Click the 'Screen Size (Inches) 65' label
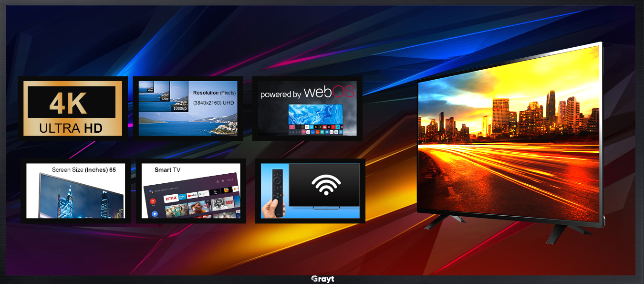This screenshot has width=644, height=284. [83, 170]
